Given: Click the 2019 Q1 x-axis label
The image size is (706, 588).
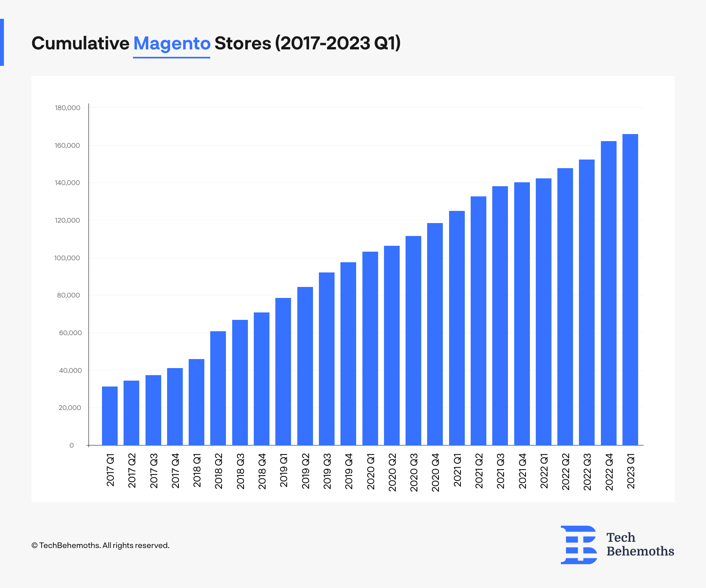Looking at the screenshot, I should click(x=284, y=470).
